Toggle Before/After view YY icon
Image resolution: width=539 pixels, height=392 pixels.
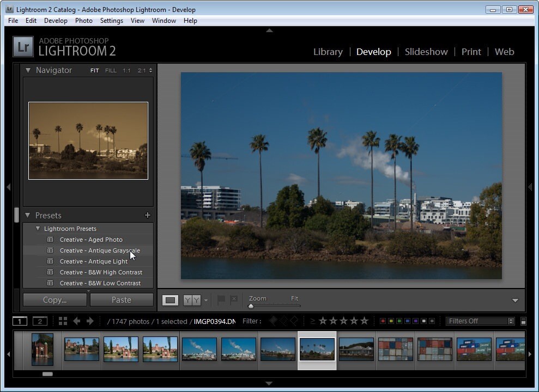(192, 301)
